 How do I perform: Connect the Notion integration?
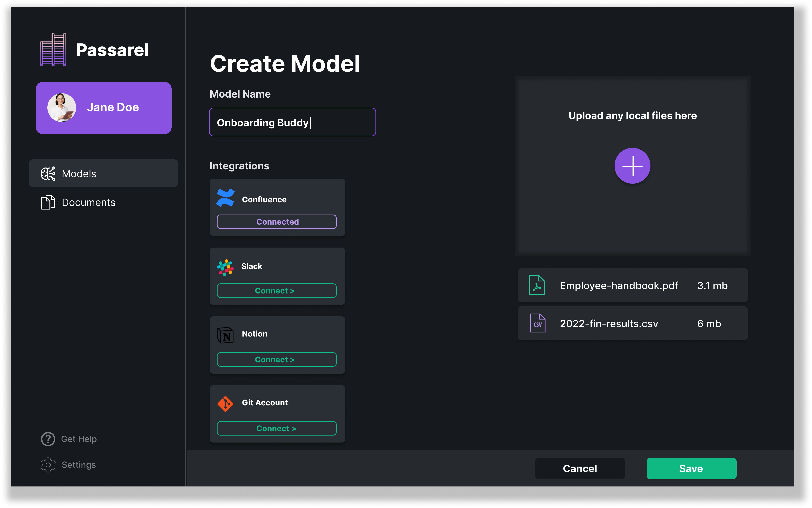[x=277, y=359]
